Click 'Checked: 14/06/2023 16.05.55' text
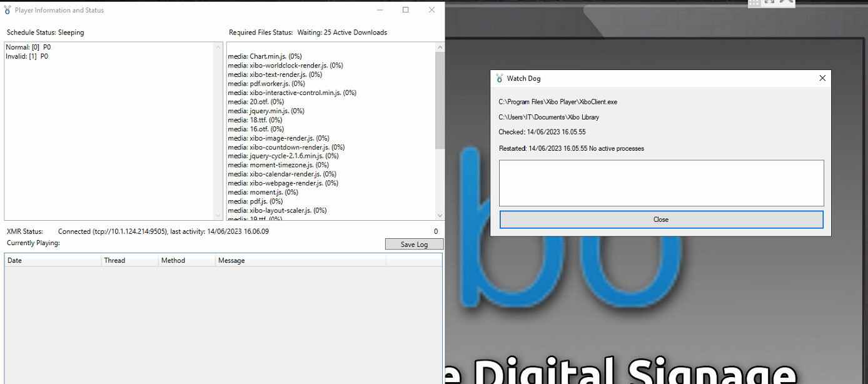This screenshot has width=868, height=384. tap(542, 133)
